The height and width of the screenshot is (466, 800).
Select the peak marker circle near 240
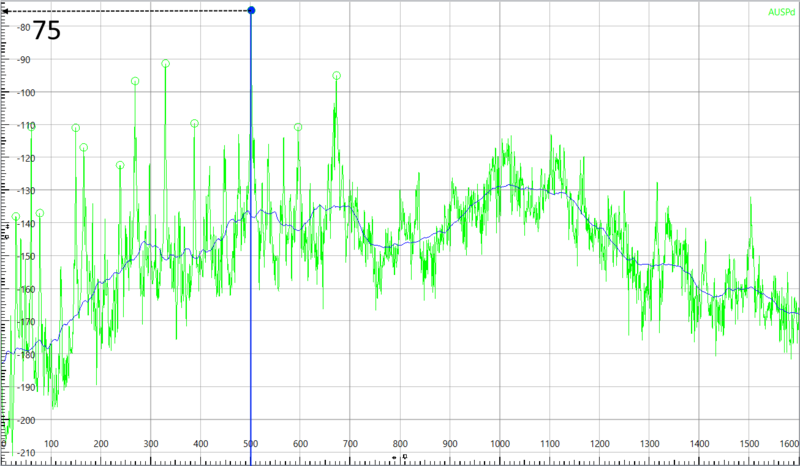120,166
